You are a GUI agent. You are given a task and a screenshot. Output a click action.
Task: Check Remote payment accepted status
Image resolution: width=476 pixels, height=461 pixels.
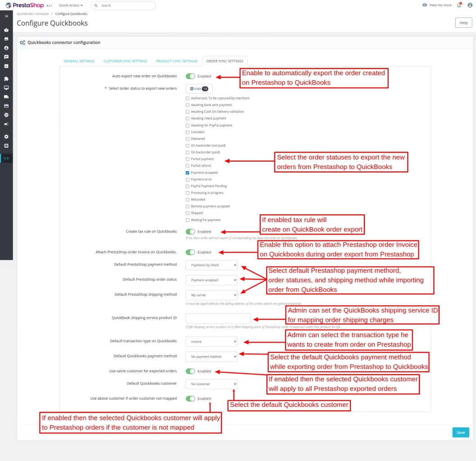[x=187, y=207]
